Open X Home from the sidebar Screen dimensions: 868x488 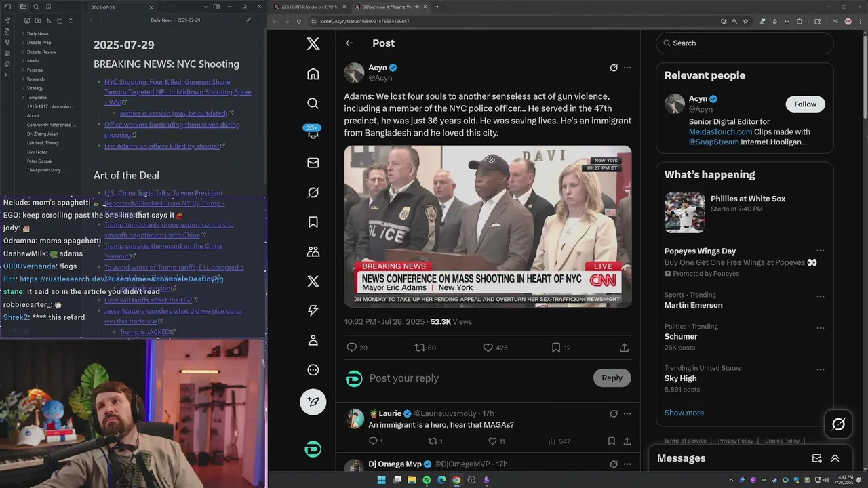click(313, 73)
